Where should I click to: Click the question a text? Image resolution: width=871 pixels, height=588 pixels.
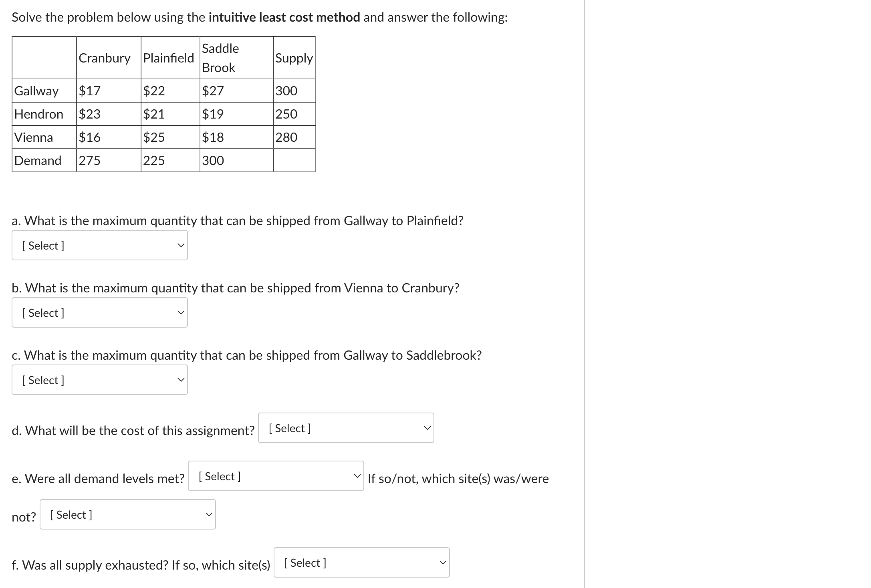(x=238, y=220)
